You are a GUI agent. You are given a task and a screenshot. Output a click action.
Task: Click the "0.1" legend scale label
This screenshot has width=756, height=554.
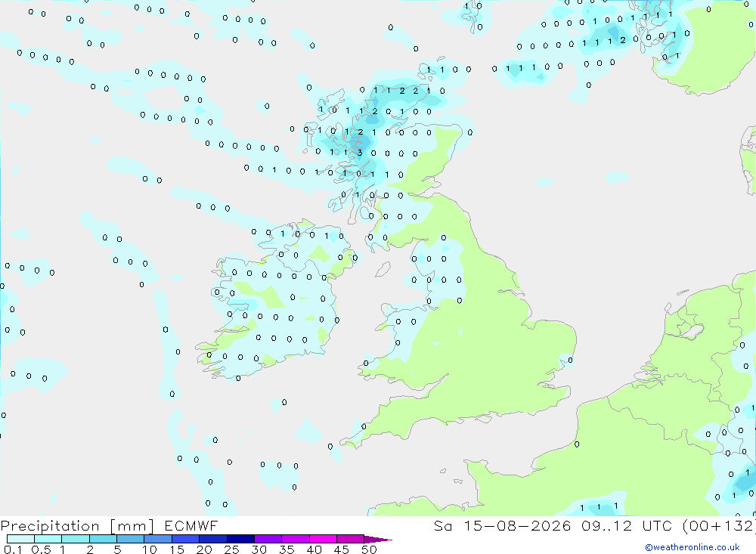[13, 549]
